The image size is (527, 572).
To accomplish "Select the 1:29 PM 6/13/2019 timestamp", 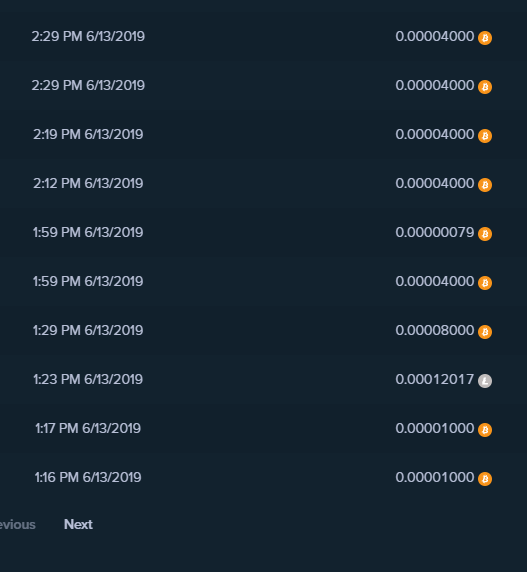I will (88, 330).
